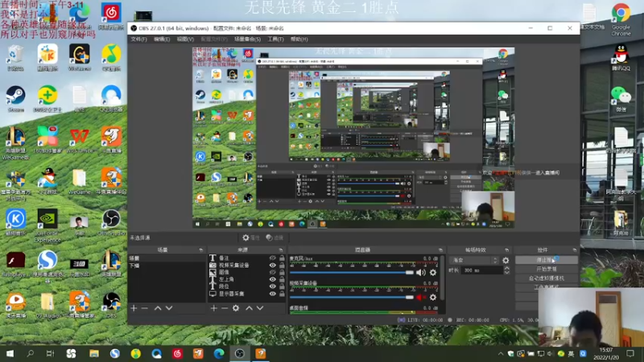The image size is (644, 362).
Task: Open scene transition settings gear
Action: (x=506, y=260)
